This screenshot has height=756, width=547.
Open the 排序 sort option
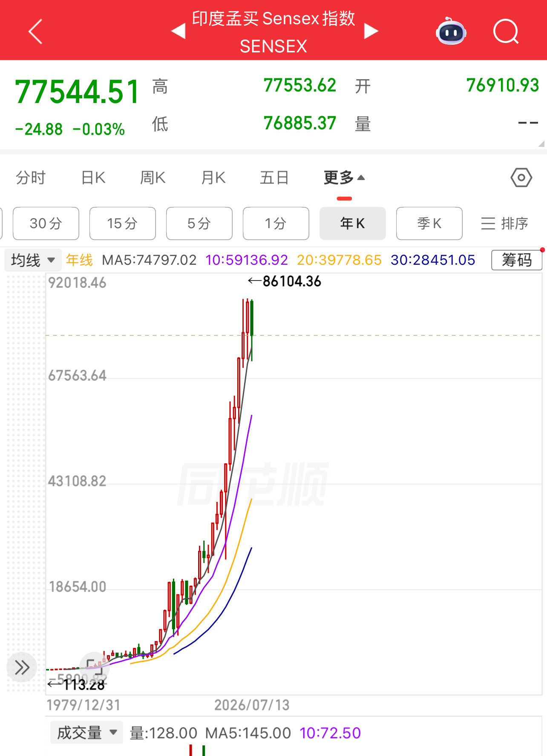(505, 223)
